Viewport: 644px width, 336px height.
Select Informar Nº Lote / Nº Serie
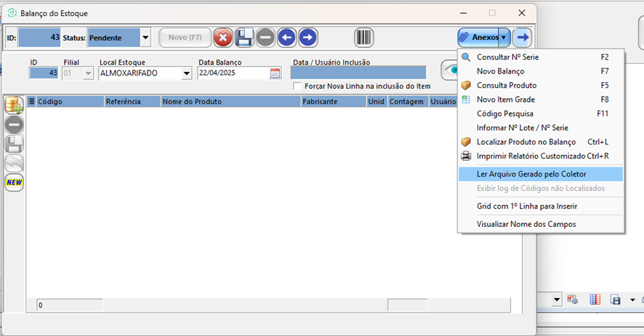coord(541,128)
